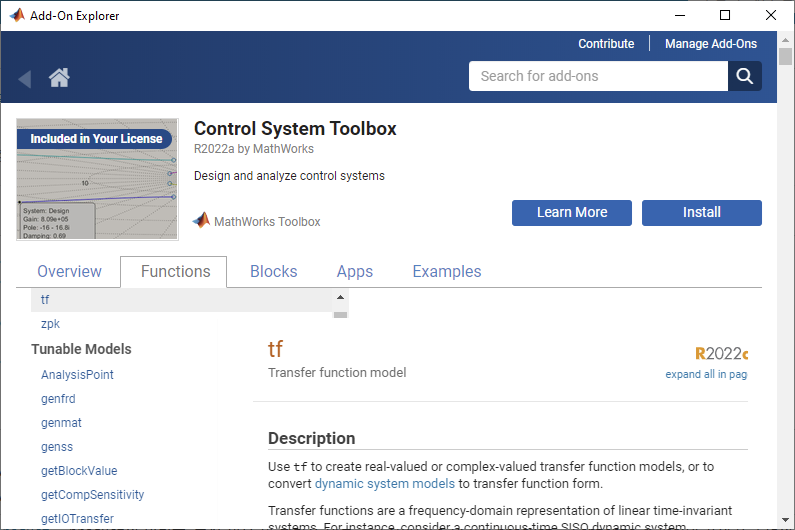Switch to the Overview tab

69,271
